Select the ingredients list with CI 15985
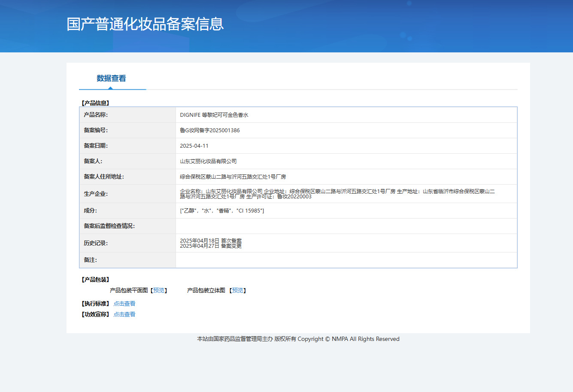Image resolution: width=573 pixels, height=392 pixels. [x=222, y=211]
